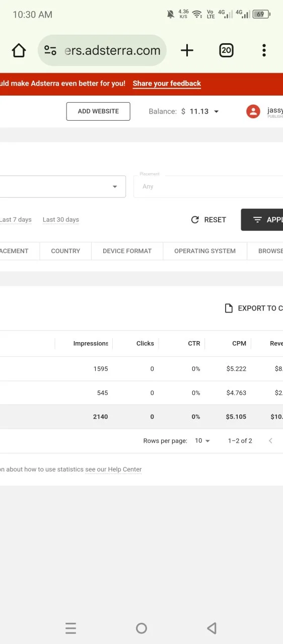Expand the balance $11.13 dropdown arrow
The height and width of the screenshot is (644, 283).
[217, 112]
